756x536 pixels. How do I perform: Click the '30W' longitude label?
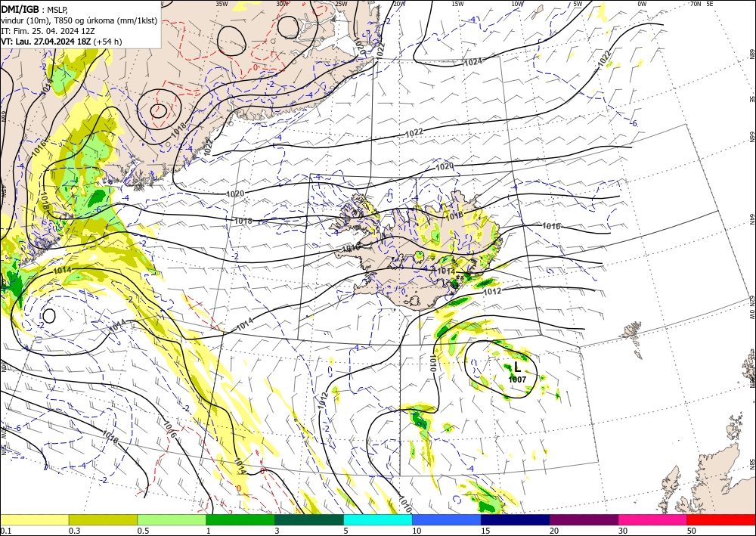(x=282, y=3)
